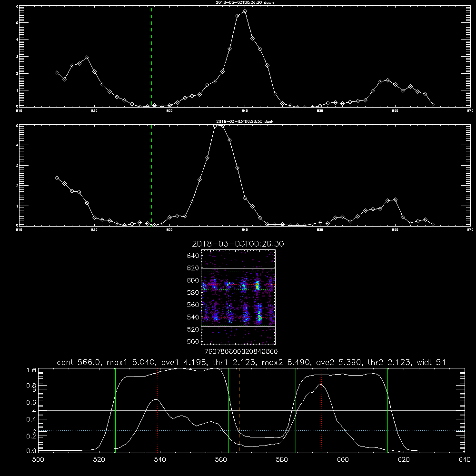The image size is (476, 476).
Task: Select the green vertical line near 615
Action: 387,410
